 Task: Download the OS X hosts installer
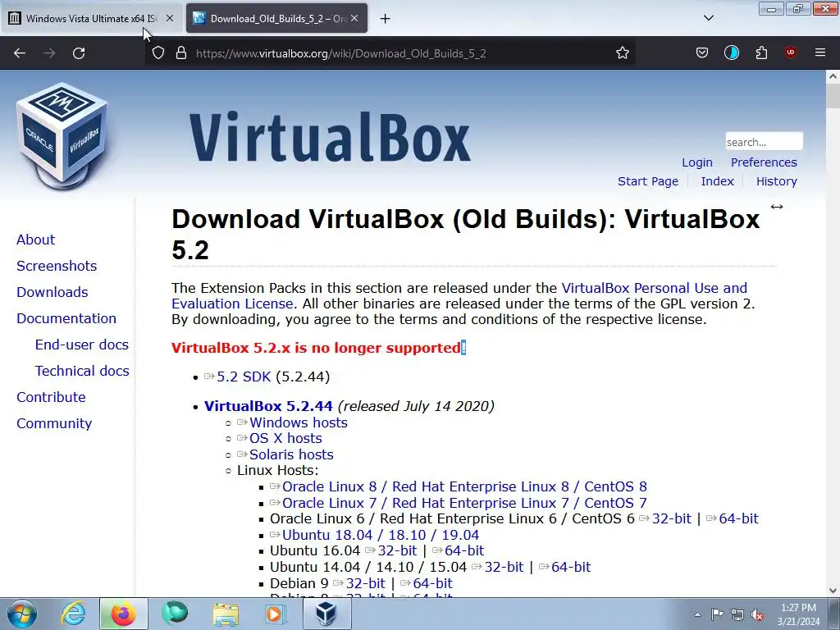click(285, 438)
